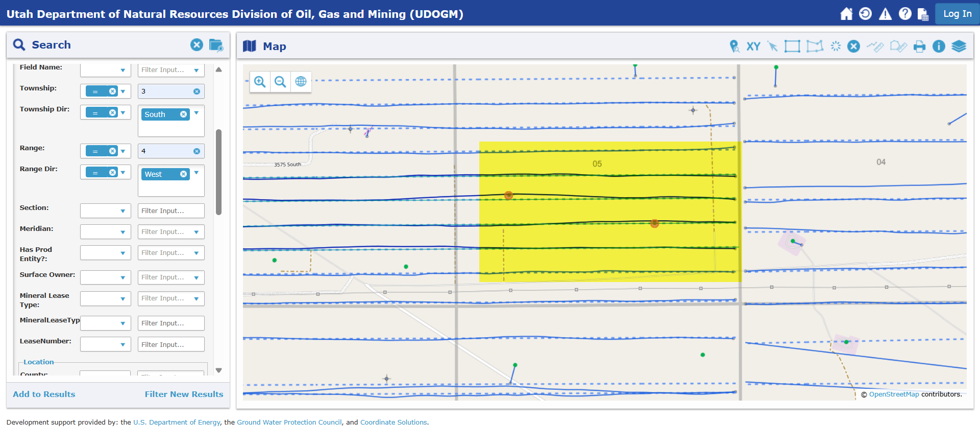Viewport: 980px width, 444px height.
Task: Expand the Surface Owner filter dropdown
Action: coord(197,277)
